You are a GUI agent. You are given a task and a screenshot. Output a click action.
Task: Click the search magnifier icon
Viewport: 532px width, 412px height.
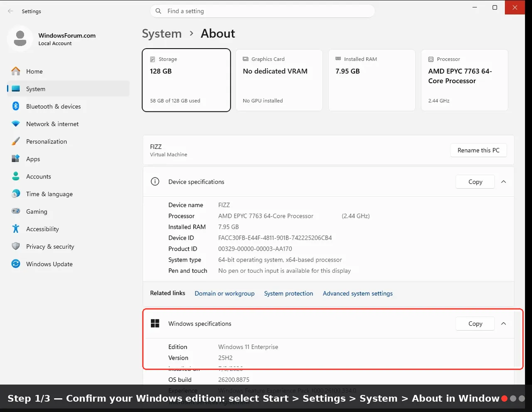[158, 11]
